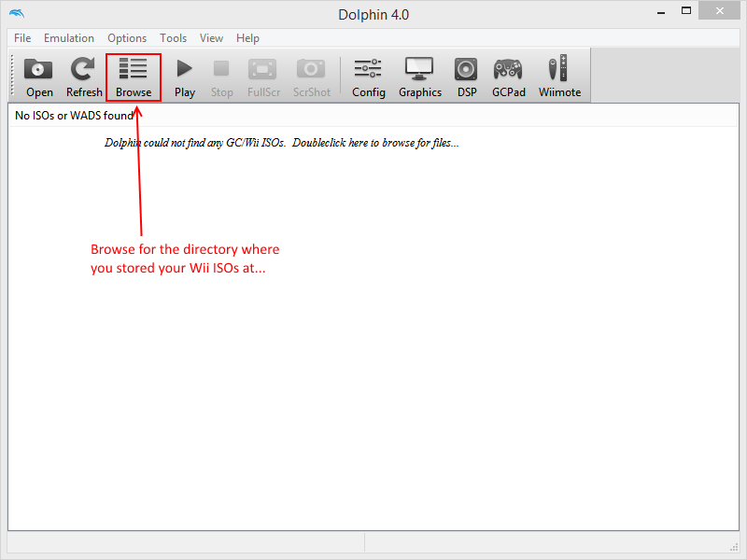This screenshot has width=747, height=560.
Task: Open the Config settings
Action: (x=368, y=77)
